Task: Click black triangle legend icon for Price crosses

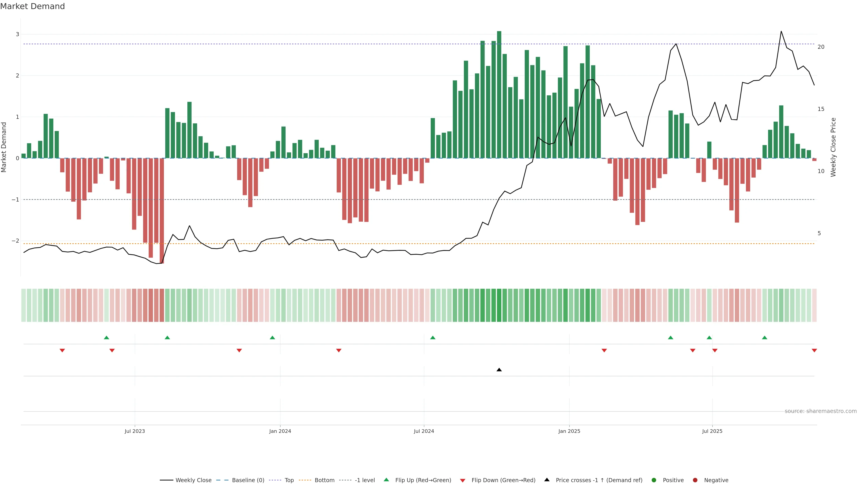Action: [547, 480]
